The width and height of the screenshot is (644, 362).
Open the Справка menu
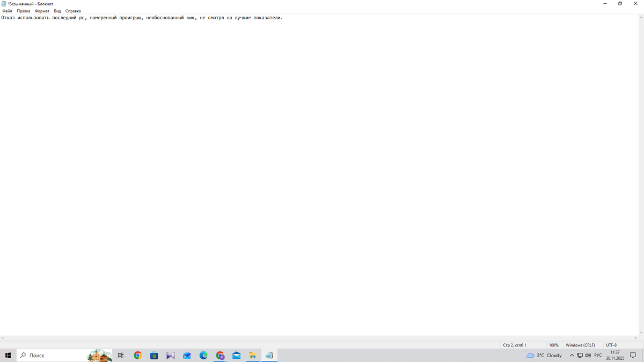pyautogui.click(x=73, y=11)
